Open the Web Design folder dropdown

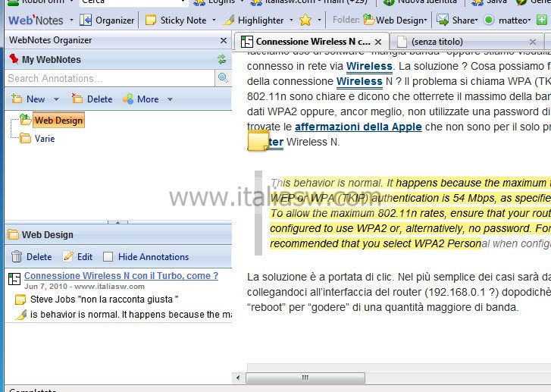pyautogui.click(x=395, y=20)
